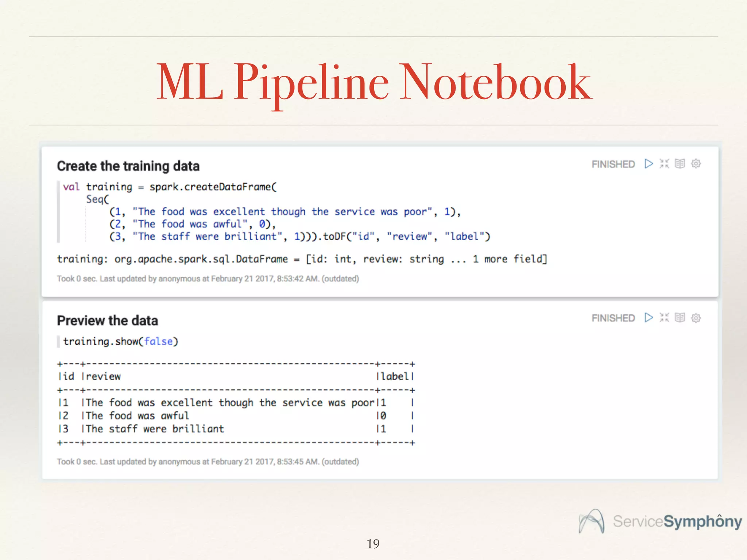Click 'Preview the data' paragraph title
Viewport: 747px width, 560px height.
(x=107, y=320)
